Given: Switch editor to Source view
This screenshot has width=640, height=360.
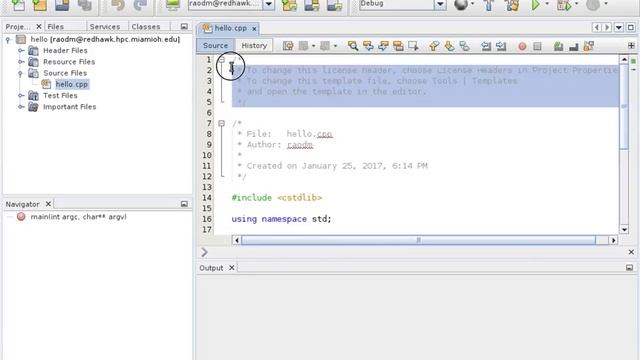Looking at the screenshot, I should (x=215, y=45).
